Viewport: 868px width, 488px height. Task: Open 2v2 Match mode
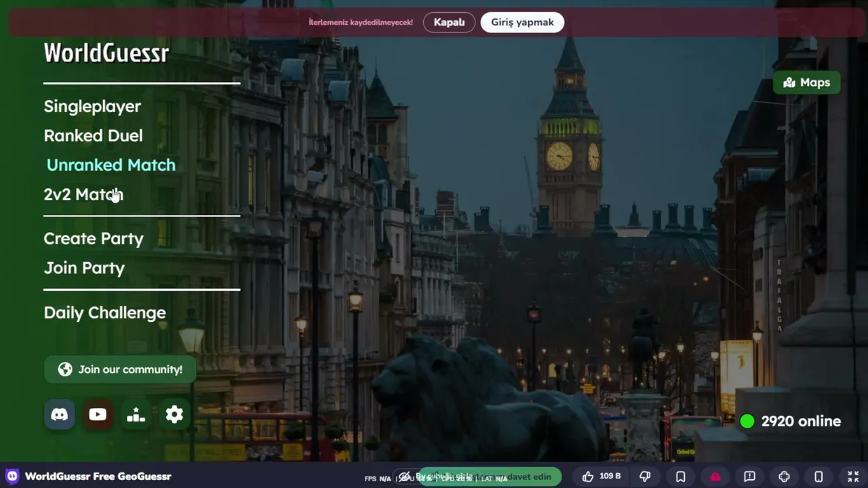(83, 195)
